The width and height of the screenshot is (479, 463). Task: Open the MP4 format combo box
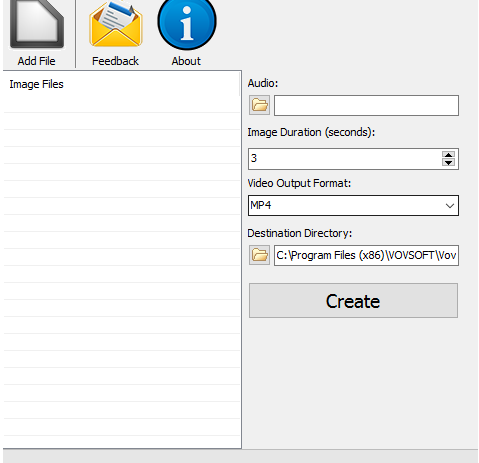(x=353, y=206)
